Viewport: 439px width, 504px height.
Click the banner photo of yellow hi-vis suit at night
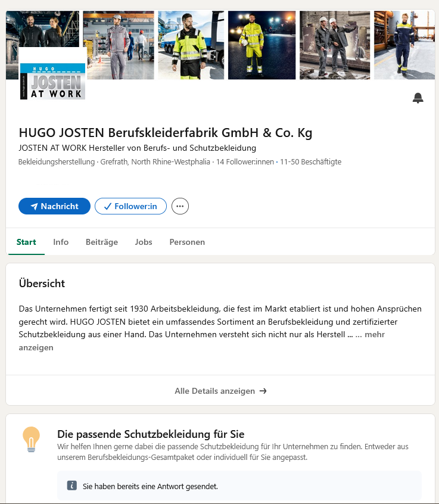coord(261,45)
